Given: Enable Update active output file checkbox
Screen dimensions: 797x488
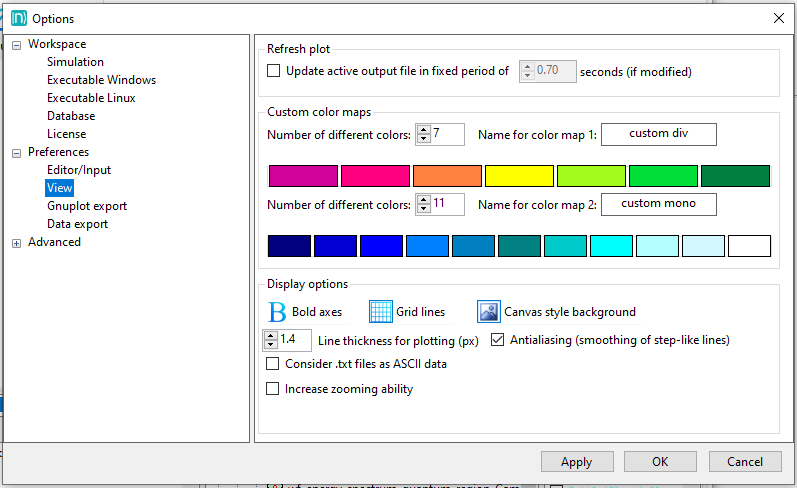Looking at the screenshot, I should (x=274, y=71).
